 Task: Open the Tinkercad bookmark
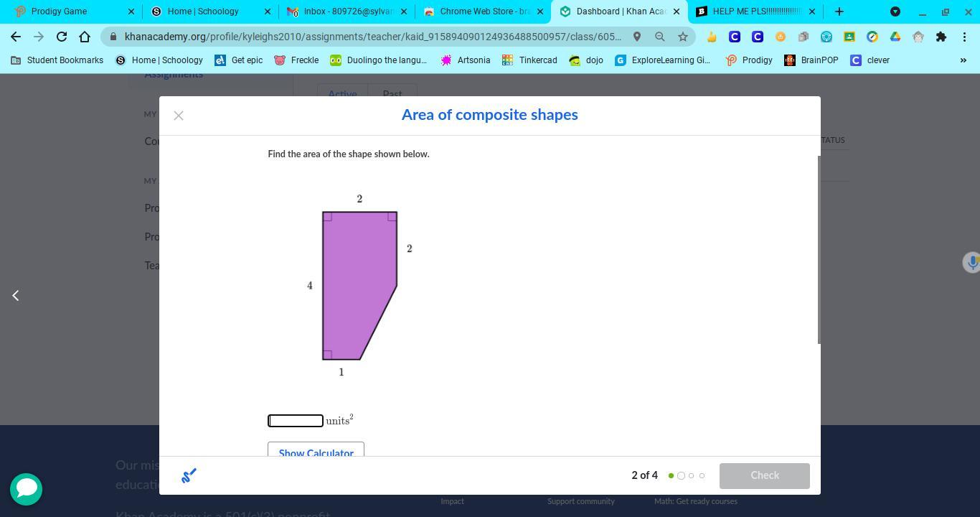pos(529,60)
